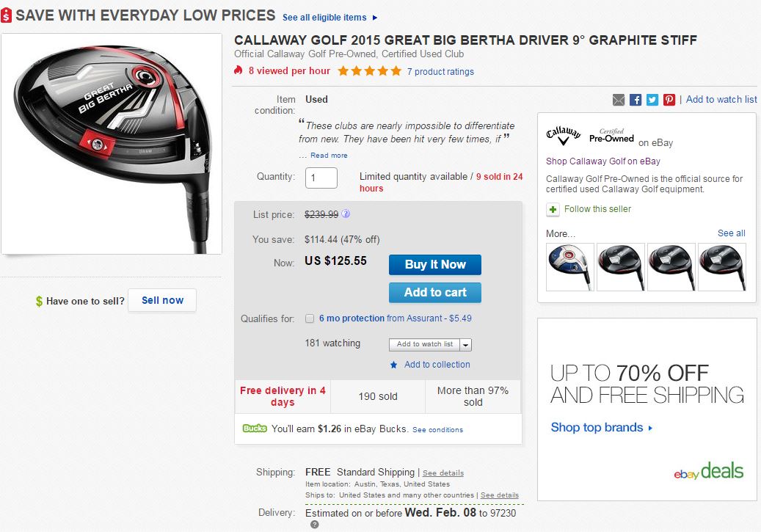Open the 7 product ratings link
Viewport: 761px width, 532px height.
[x=440, y=72]
